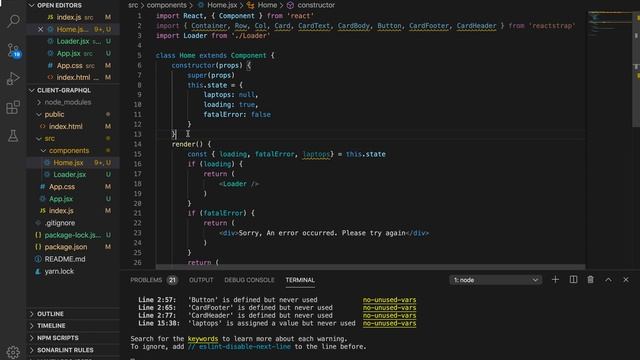Click the underlined laptops variable on line 15
The image size is (640, 360).
pyautogui.click(x=316, y=154)
